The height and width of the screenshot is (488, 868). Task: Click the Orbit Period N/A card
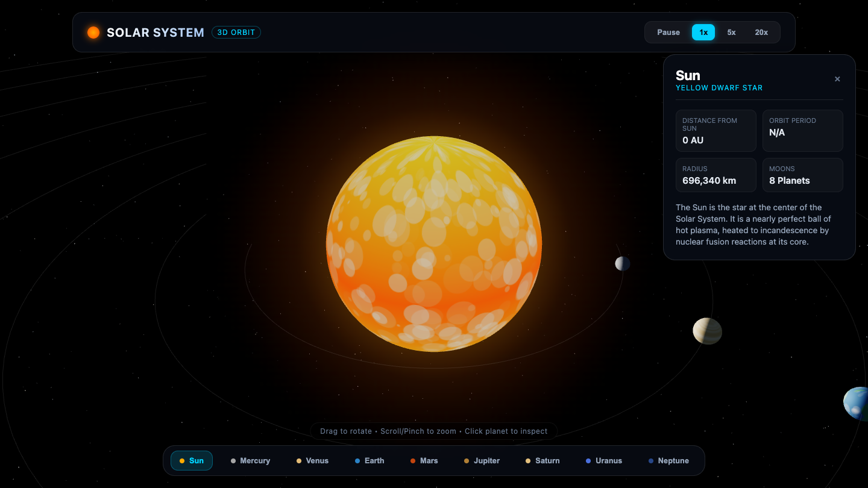point(803,131)
